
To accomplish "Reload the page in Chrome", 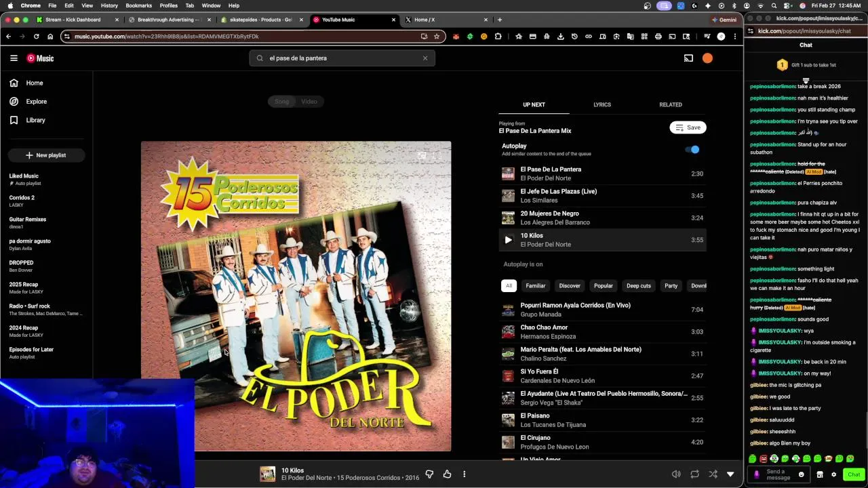I will (36, 37).
